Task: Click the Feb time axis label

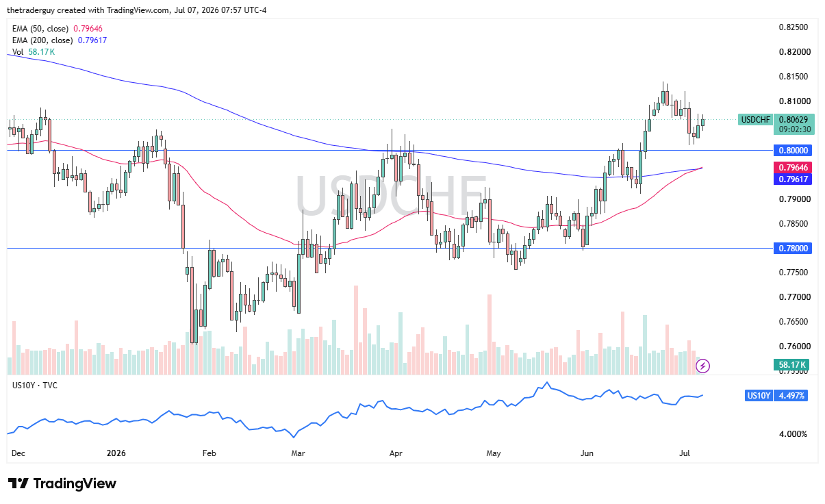Action: click(210, 453)
